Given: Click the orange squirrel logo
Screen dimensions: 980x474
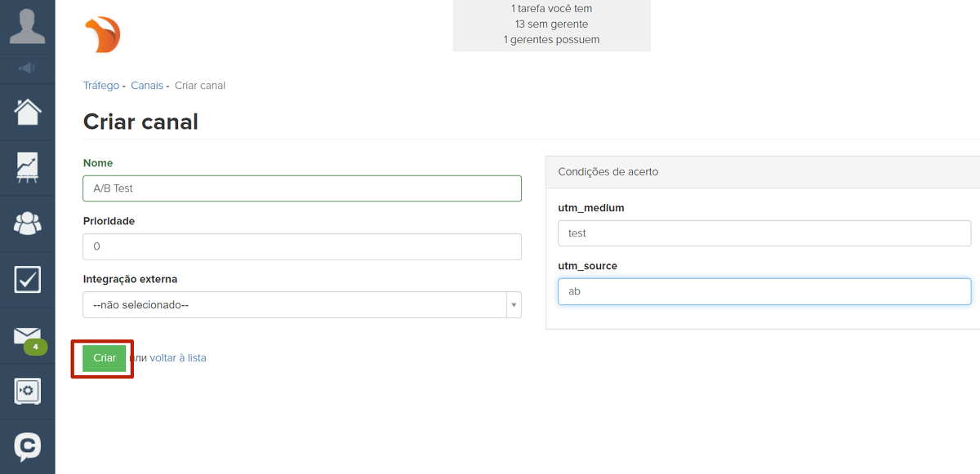Looking at the screenshot, I should [102, 36].
